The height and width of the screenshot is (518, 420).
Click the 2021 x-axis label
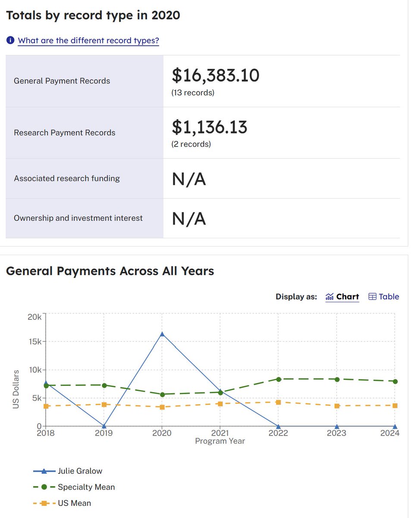(220, 433)
